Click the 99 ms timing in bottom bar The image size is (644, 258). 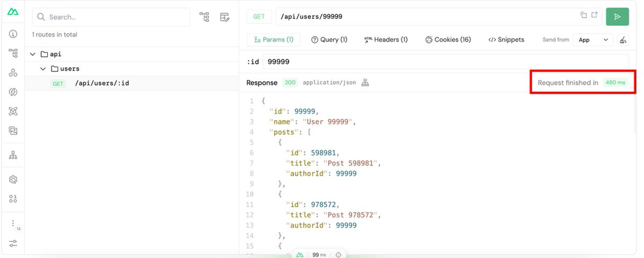coord(319,255)
